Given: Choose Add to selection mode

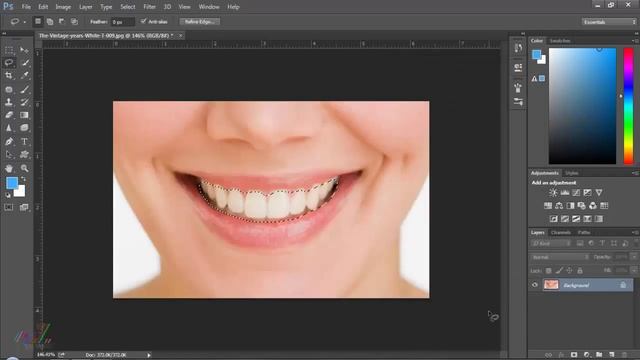Looking at the screenshot, I should click(x=50, y=22).
